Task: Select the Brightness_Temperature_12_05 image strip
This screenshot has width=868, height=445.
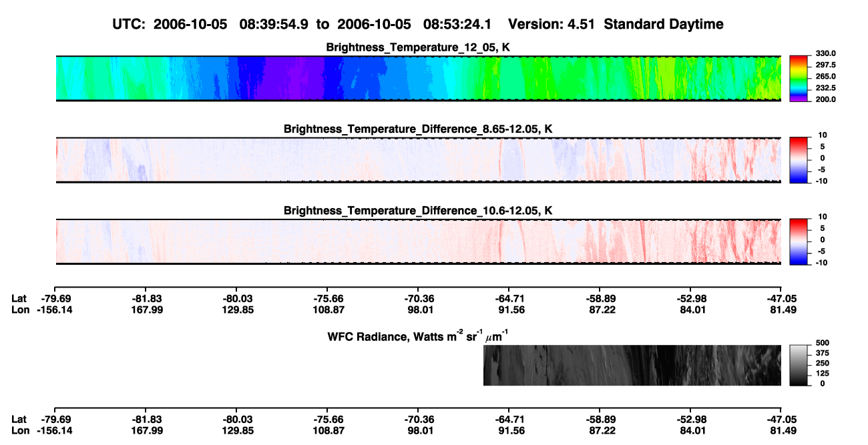Action: pos(418,79)
